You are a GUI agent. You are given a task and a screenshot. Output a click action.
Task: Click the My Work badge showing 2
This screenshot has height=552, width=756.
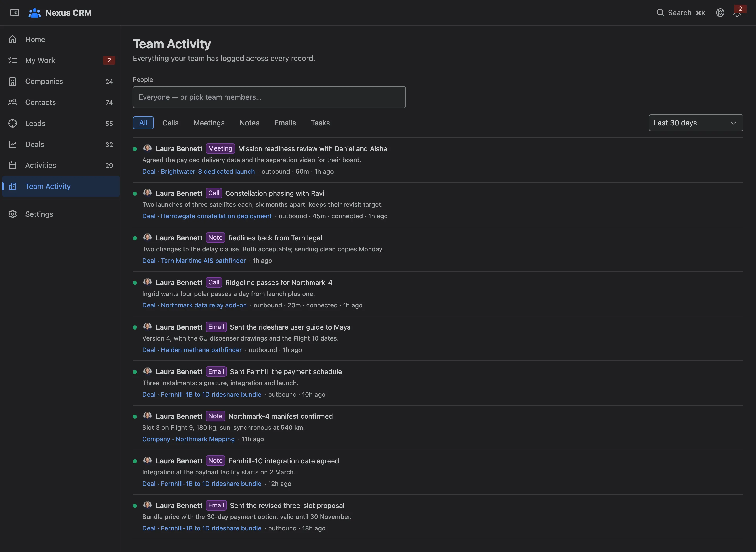coord(109,61)
